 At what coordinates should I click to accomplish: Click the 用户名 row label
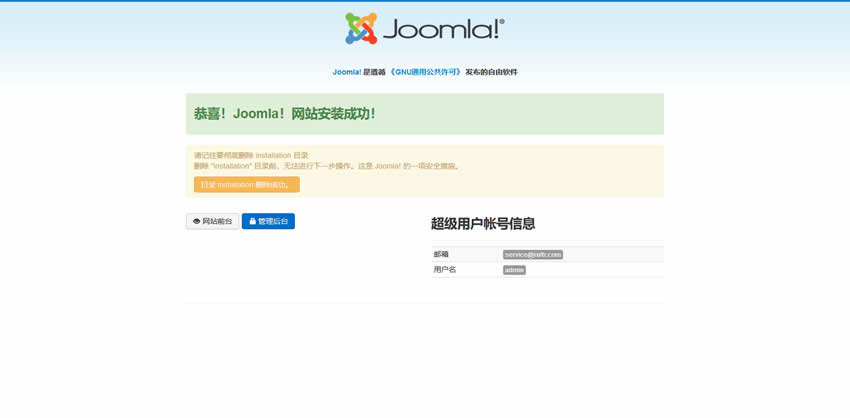point(445,269)
